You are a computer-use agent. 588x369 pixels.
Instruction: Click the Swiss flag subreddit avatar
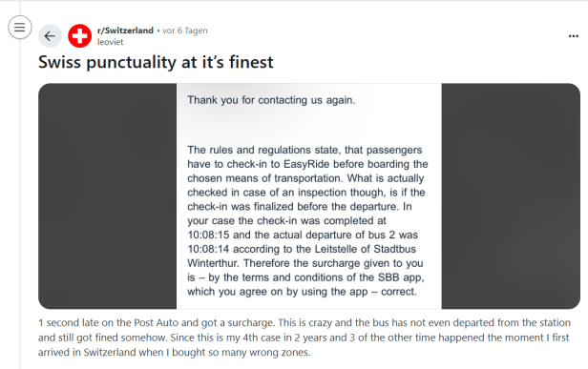pos(79,36)
